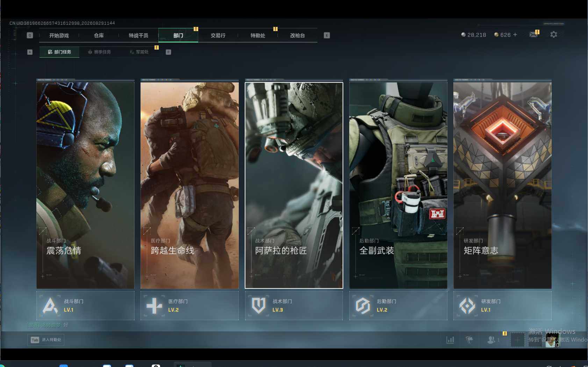The width and height of the screenshot is (588, 367).
Task: Click the 后勤部门 hexagon icon
Action: pos(363,306)
